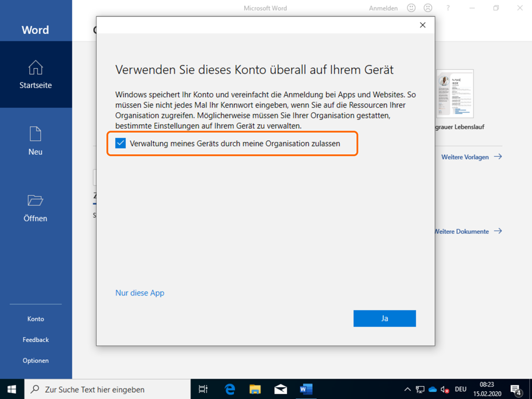Open the Optionen menu item
The height and width of the screenshot is (399, 532).
pyautogui.click(x=35, y=361)
